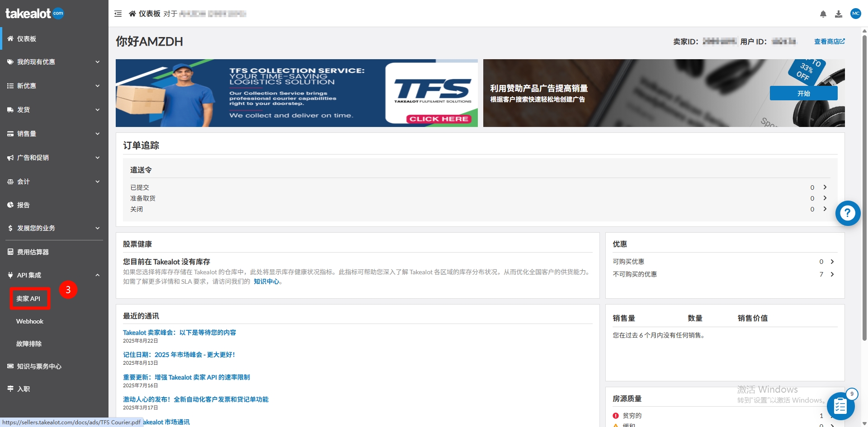Viewport: 868px width, 427px height.
Task: Click the calculator icon beside 费用估算器
Action: 10,252
